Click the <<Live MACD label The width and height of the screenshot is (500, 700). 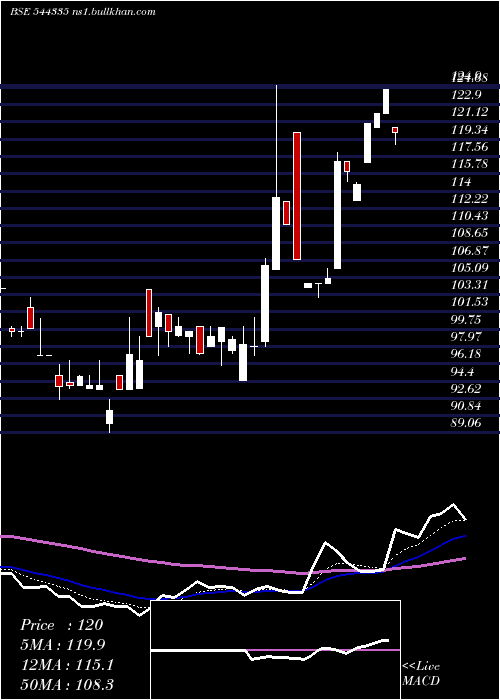click(421, 673)
